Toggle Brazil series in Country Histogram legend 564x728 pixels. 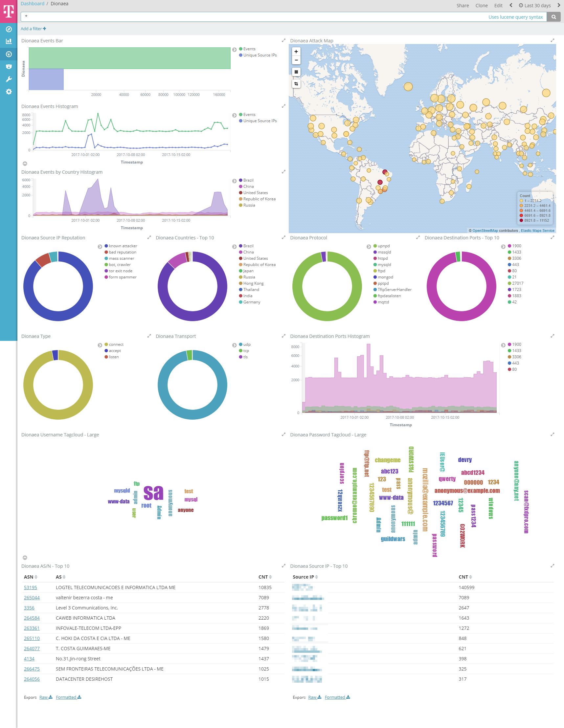[x=248, y=180]
